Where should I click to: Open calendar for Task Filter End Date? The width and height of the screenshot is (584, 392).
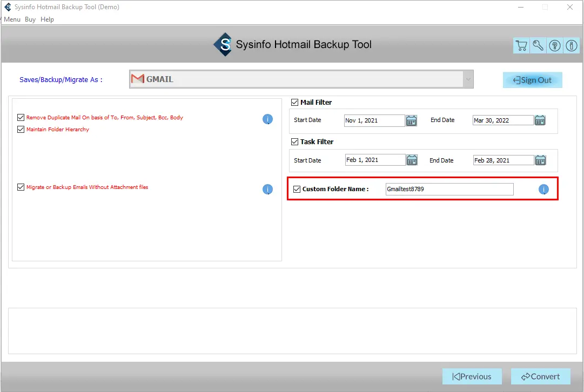[x=540, y=160]
